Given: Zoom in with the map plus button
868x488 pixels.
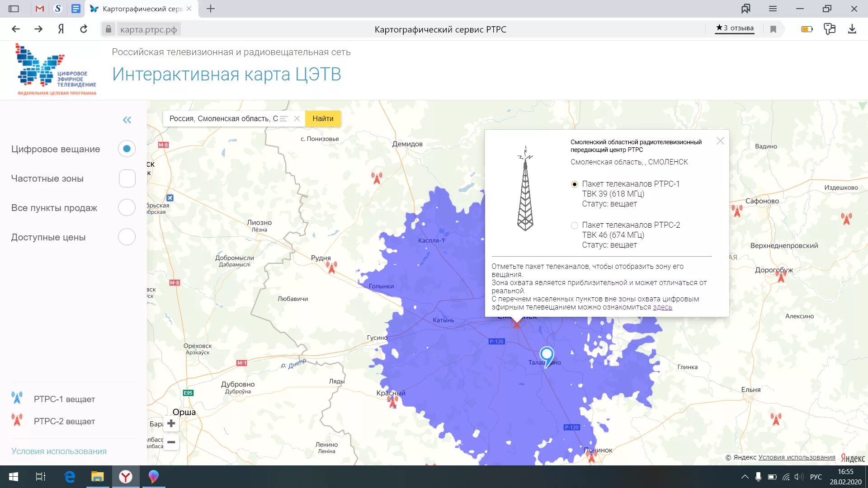Looking at the screenshot, I should [x=171, y=423].
